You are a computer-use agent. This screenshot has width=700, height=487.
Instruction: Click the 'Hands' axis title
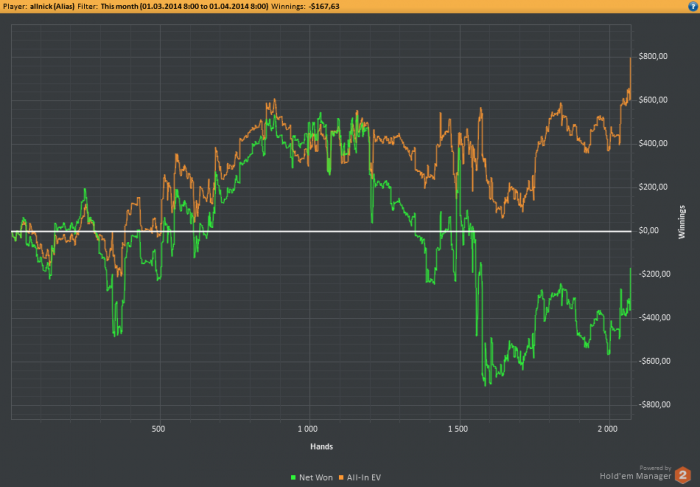[x=321, y=446]
